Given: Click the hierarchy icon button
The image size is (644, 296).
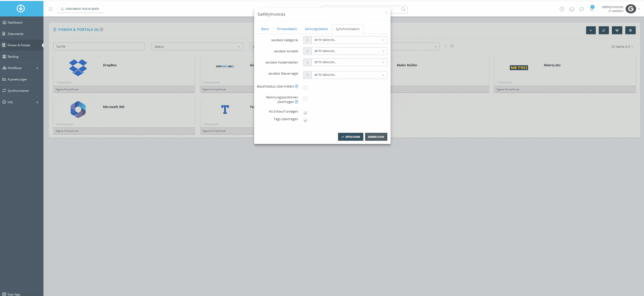Looking at the screenshot, I should pos(617,30).
